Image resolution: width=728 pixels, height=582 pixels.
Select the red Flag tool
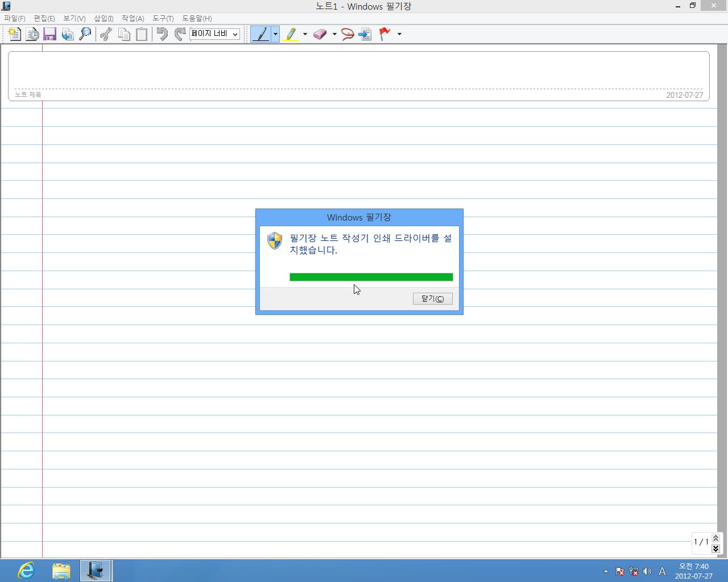point(385,34)
